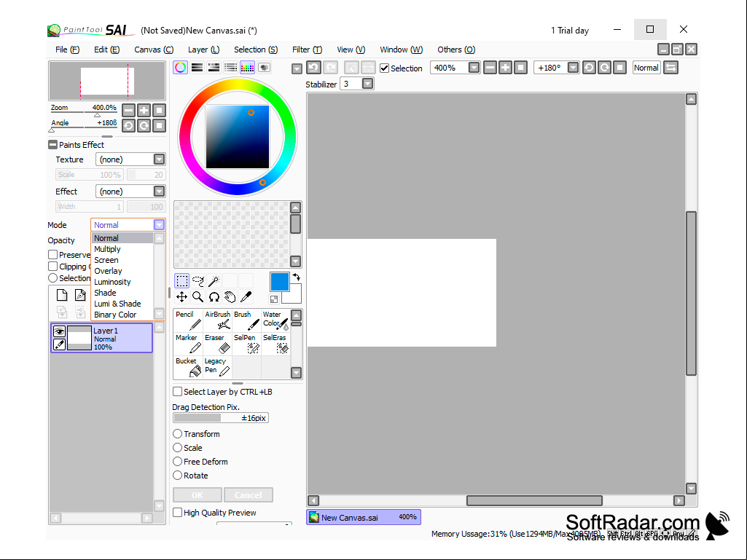Enable Preserve opacity checkbox
The height and width of the screenshot is (560, 747).
[53, 255]
